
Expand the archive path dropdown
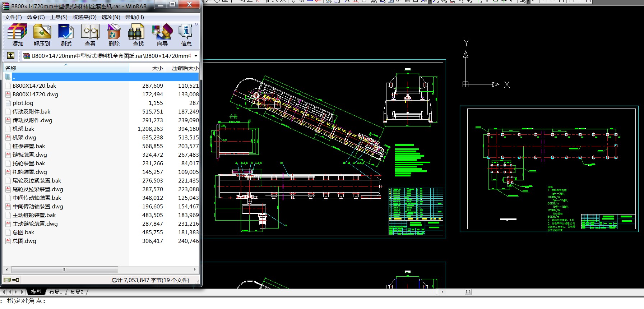[x=196, y=56]
